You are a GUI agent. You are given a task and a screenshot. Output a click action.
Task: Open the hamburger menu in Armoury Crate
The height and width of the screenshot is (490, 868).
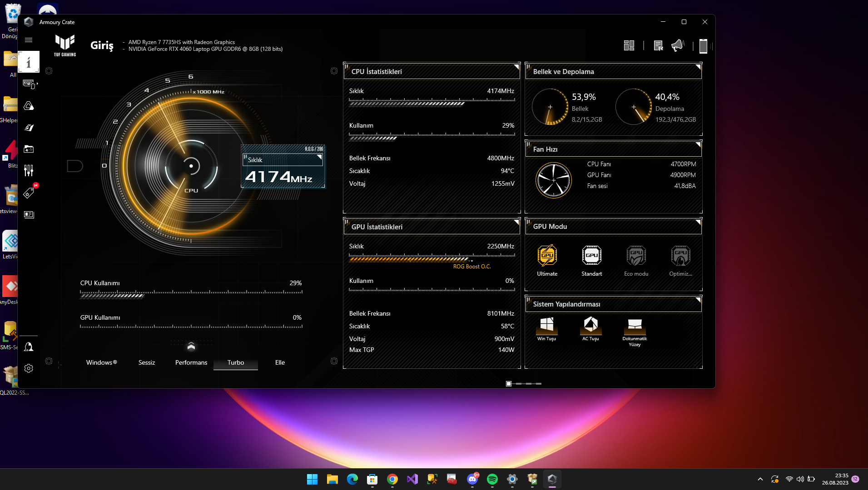pyautogui.click(x=29, y=40)
